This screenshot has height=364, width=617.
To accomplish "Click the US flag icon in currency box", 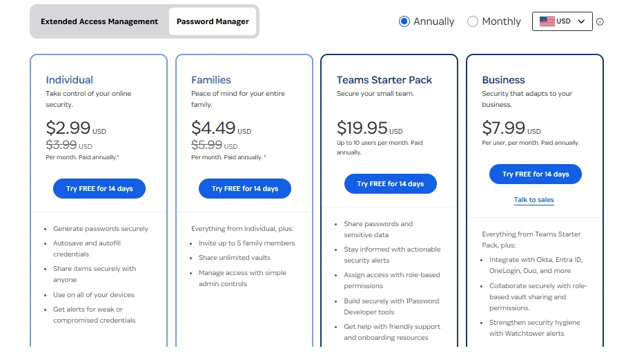I will tap(547, 21).
